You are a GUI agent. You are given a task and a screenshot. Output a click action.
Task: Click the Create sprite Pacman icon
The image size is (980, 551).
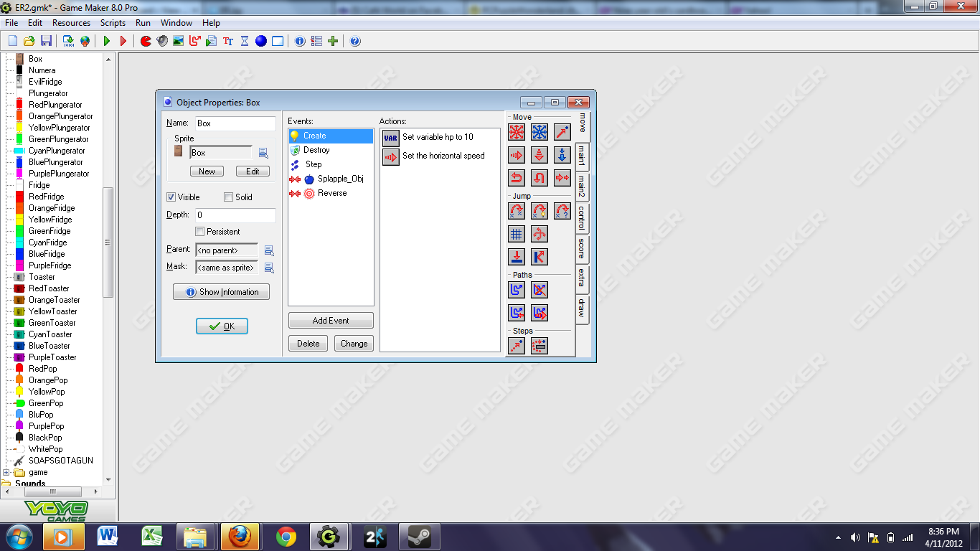tap(146, 41)
